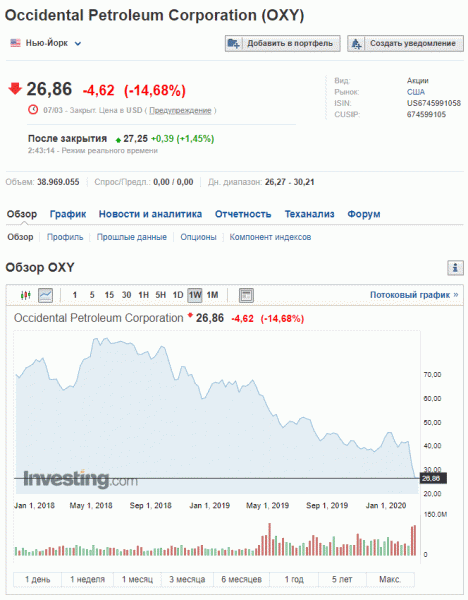The width and height of the screenshot is (468, 600).
Task: Click the US flag exchange icon
Action: click(15, 43)
